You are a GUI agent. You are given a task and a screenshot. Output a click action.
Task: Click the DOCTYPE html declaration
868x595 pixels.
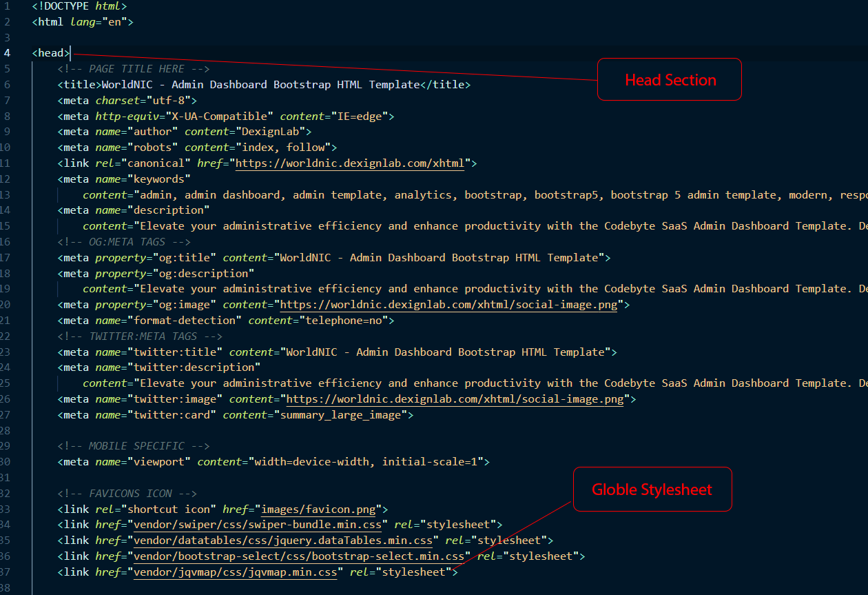click(x=79, y=6)
